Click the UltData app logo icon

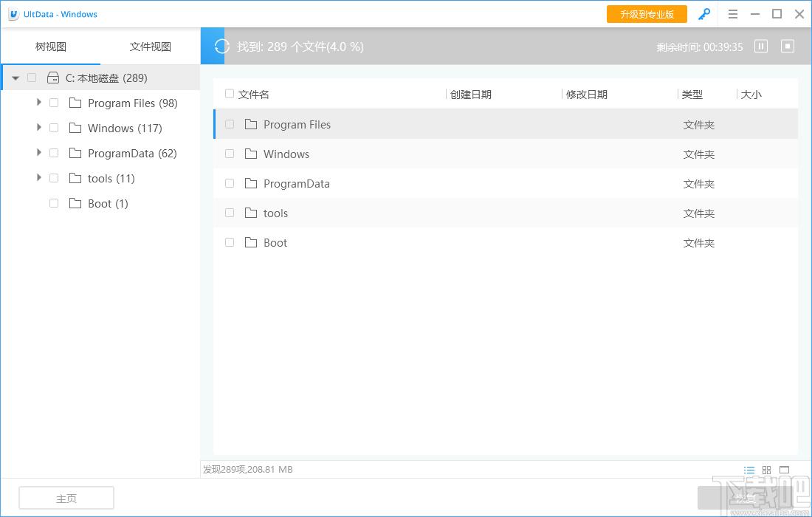[13, 15]
